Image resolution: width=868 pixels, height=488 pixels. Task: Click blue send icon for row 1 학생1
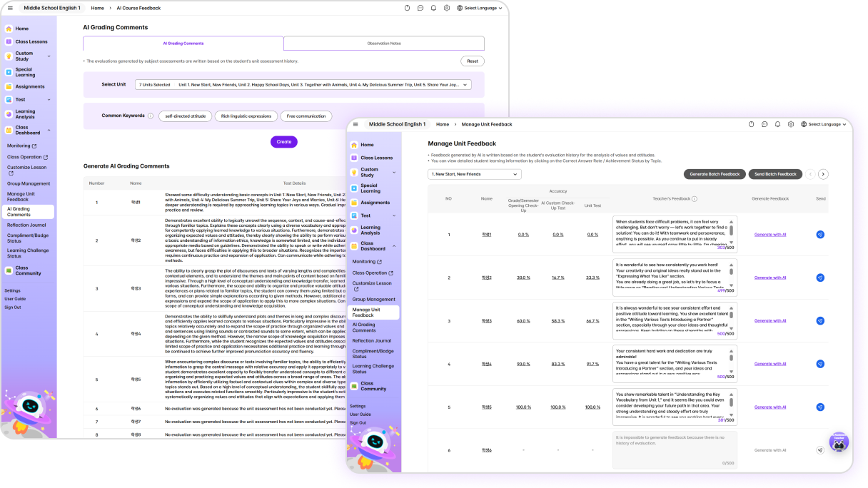point(820,234)
